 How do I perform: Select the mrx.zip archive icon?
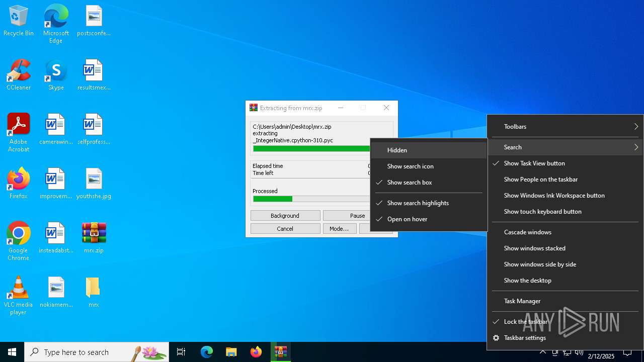click(94, 238)
